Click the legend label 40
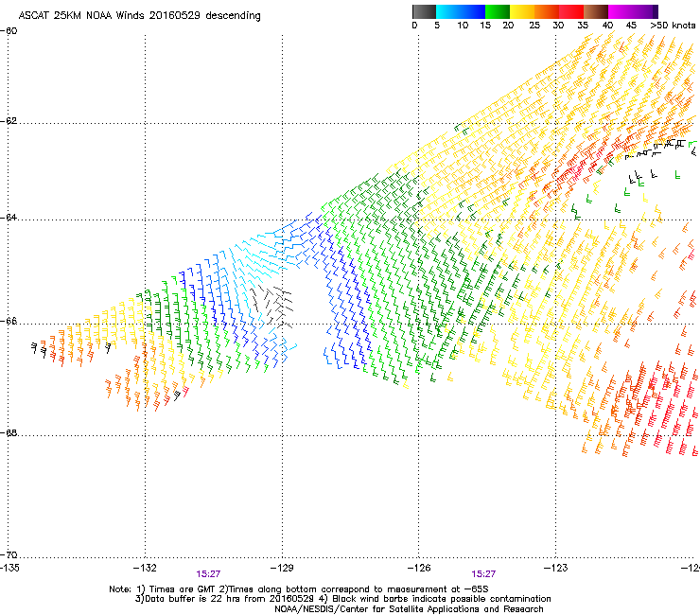This screenshot has width=700, height=615. point(607,26)
